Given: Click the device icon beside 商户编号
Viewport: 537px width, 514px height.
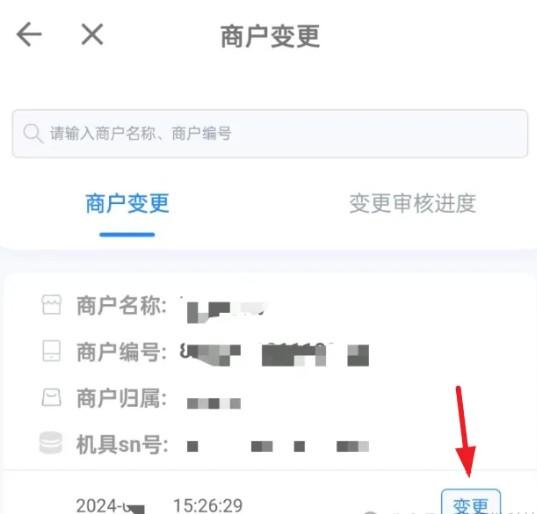Looking at the screenshot, I should (51, 351).
